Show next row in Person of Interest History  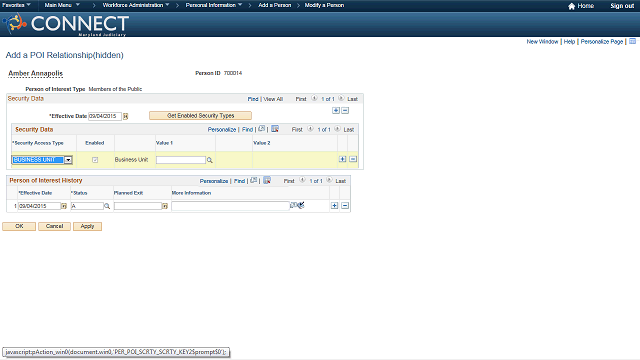(x=329, y=180)
